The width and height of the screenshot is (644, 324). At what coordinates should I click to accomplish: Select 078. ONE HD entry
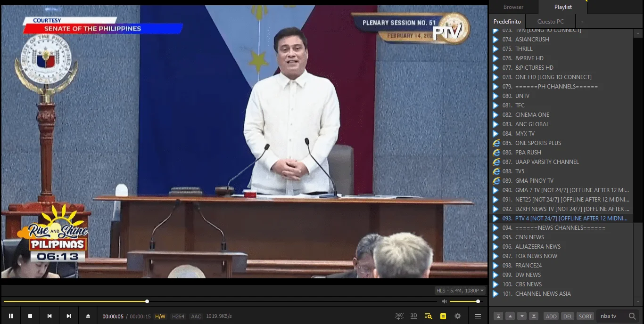point(561,77)
